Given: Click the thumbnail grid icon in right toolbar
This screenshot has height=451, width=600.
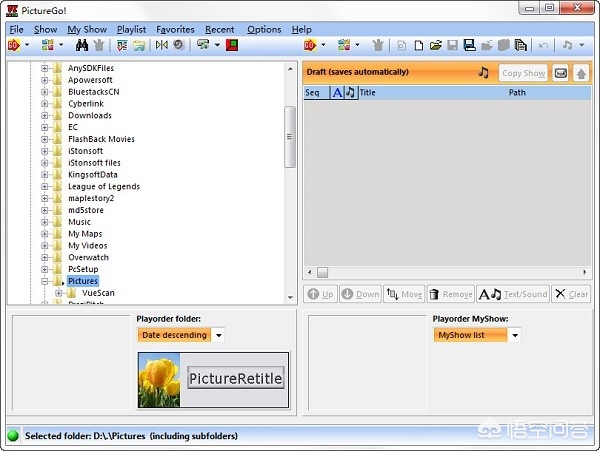Looking at the screenshot, I should [x=344, y=45].
